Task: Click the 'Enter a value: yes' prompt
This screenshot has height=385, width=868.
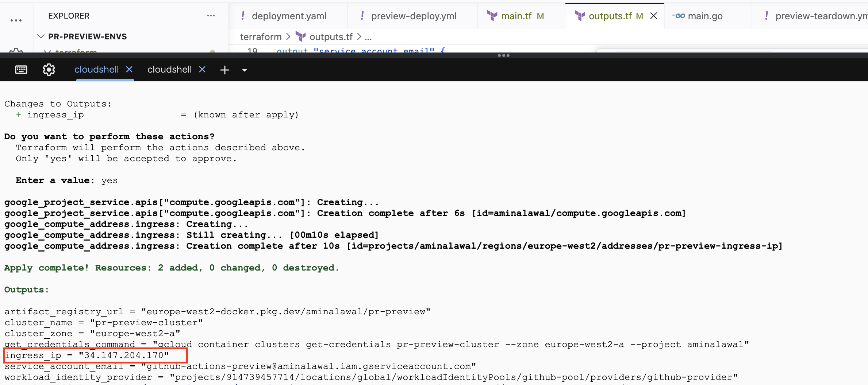Action: click(66, 180)
